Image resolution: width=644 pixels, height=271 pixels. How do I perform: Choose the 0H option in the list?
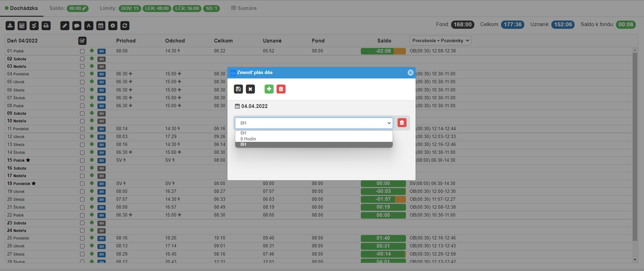click(243, 133)
